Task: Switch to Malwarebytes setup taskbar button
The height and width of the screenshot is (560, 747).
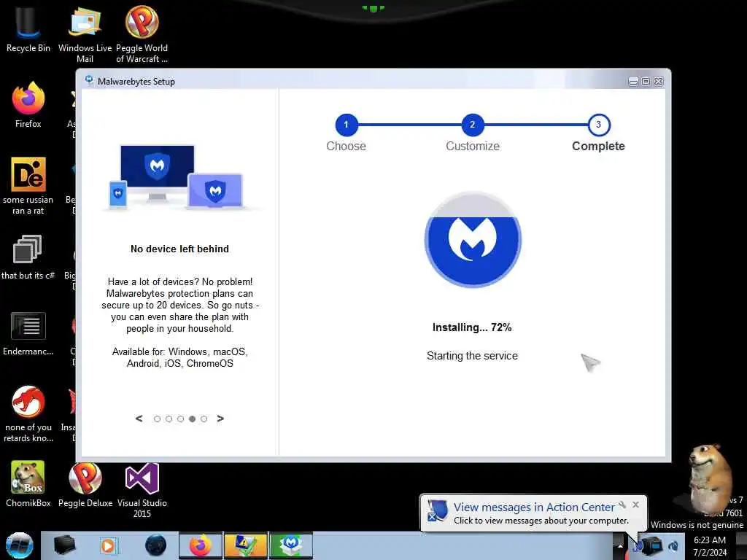Action: coord(290,545)
